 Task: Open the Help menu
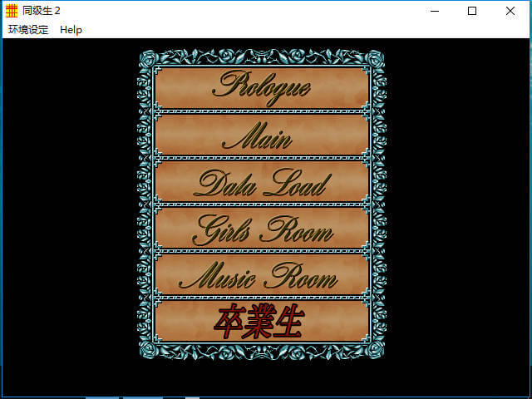71,29
